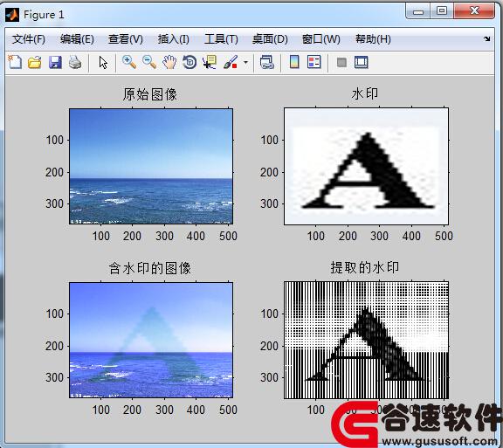503x448 pixels.
Task: Print the figure using the printer icon
Action: 75,62
